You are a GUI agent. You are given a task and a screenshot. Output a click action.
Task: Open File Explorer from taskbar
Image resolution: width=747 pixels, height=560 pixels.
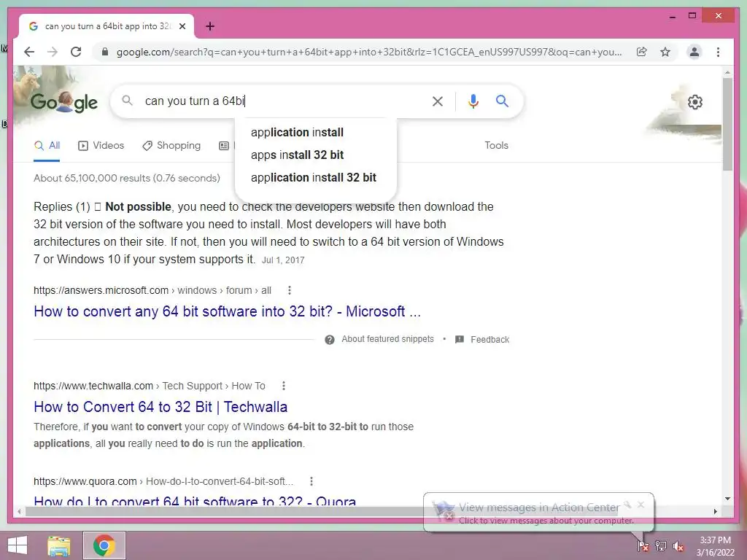coord(58,545)
